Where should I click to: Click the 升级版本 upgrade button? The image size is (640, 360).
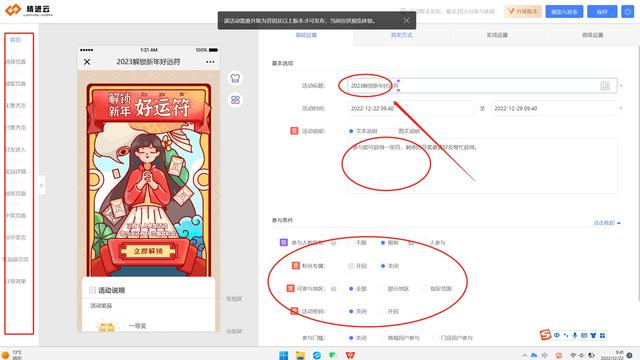pyautogui.click(x=523, y=11)
